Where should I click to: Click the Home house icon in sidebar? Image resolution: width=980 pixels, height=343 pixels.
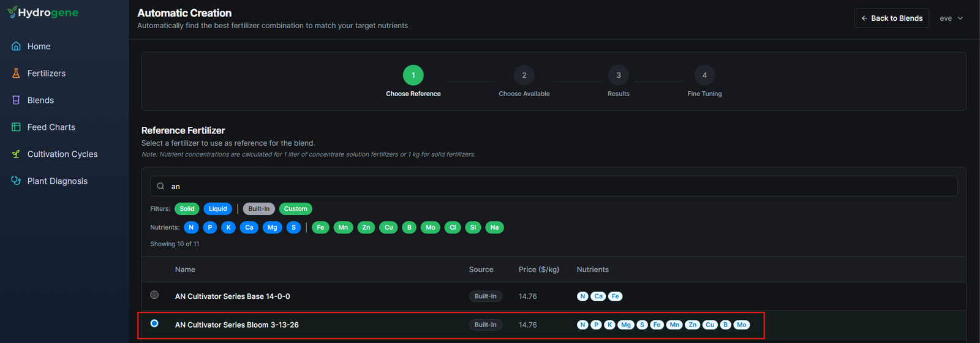coord(16,46)
